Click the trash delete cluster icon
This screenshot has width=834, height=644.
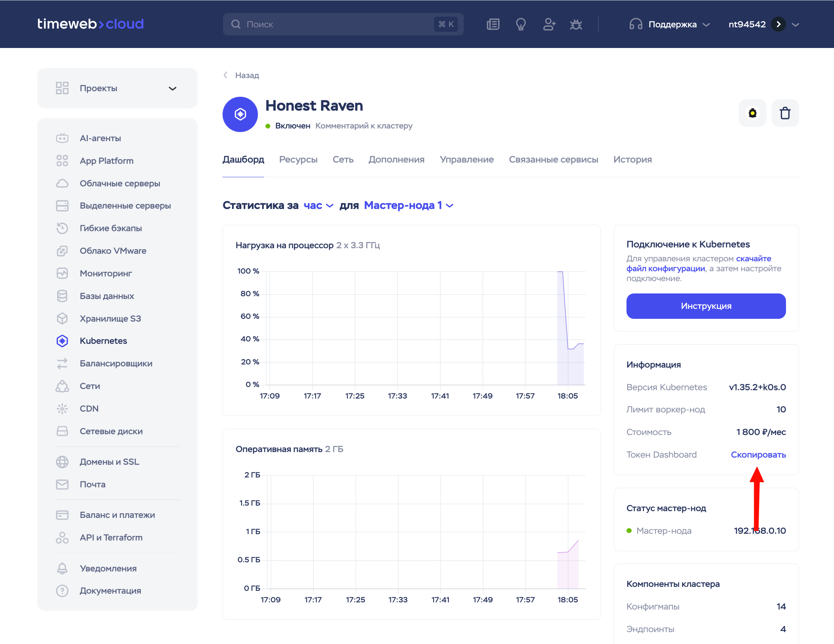(x=785, y=113)
